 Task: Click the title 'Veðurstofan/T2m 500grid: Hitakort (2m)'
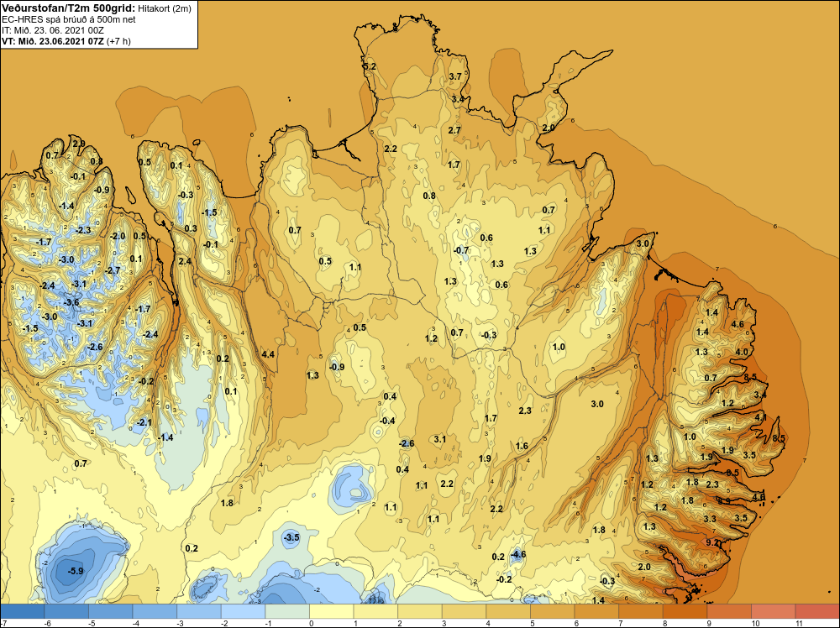click(95, 8)
